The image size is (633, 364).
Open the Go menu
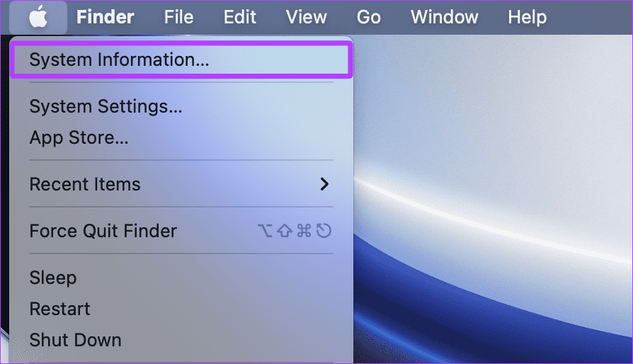tap(368, 18)
